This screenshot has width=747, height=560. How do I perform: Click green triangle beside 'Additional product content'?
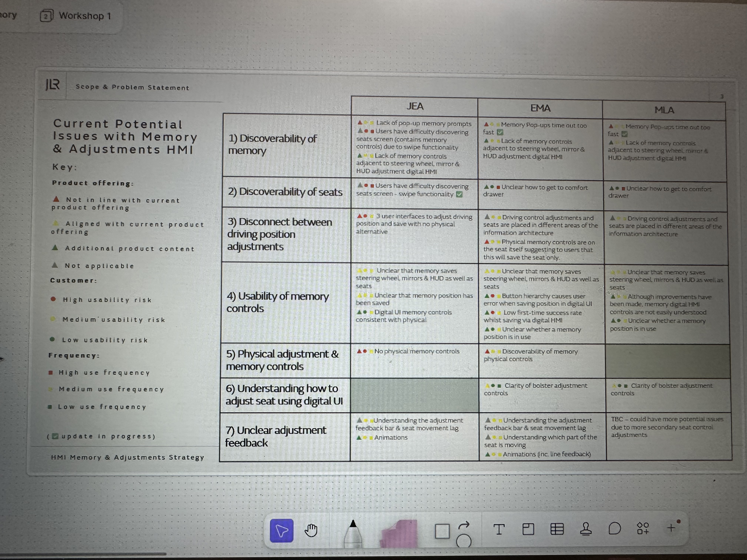(55, 247)
